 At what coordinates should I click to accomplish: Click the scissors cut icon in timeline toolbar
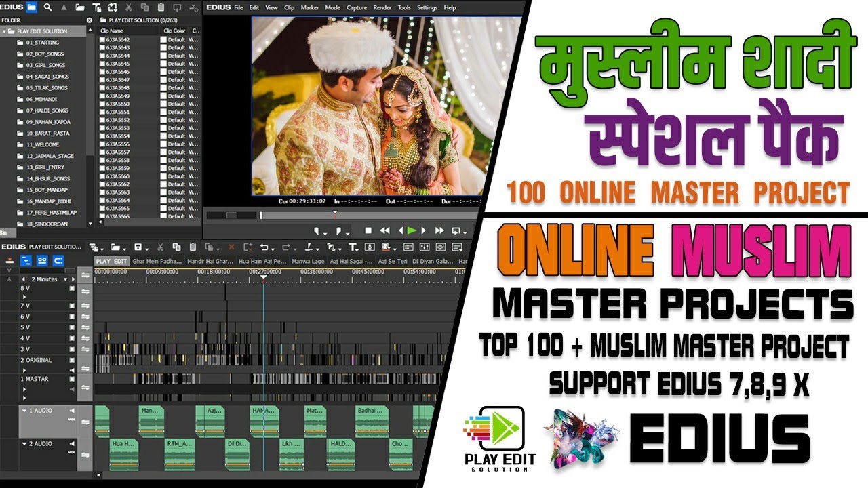point(161,247)
